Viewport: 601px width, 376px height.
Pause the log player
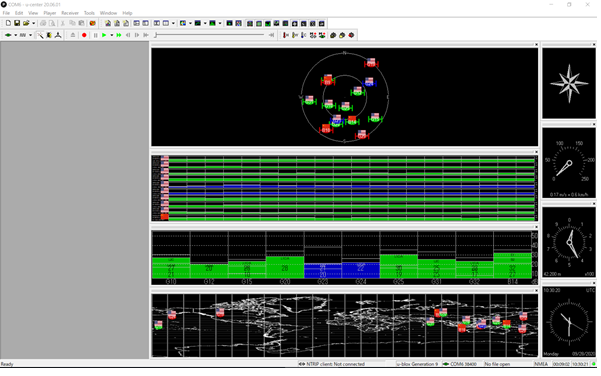click(x=95, y=35)
